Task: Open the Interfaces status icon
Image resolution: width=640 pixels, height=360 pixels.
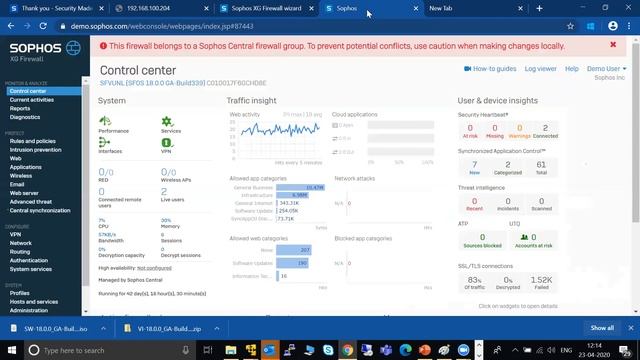Action: coord(104,142)
